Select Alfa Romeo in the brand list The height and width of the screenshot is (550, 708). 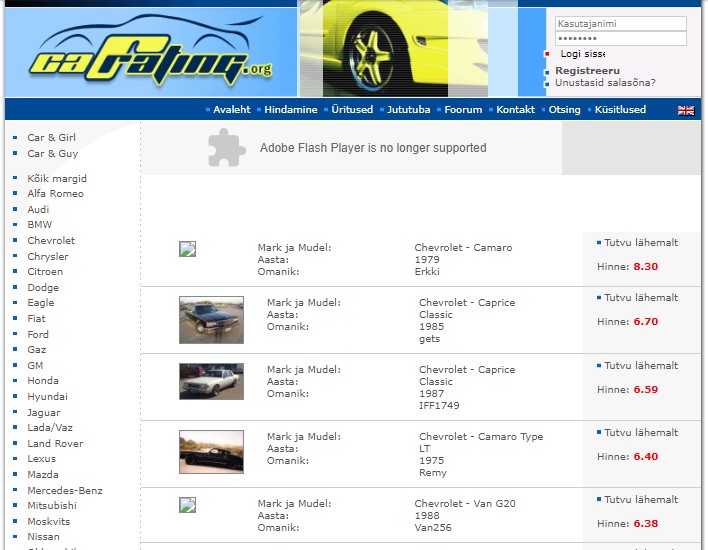[56, 194]
